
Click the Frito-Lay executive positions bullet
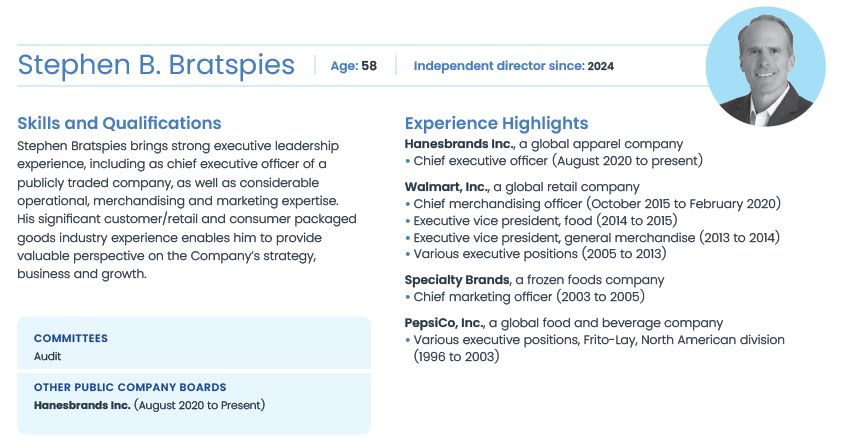(x=598, y=340)
